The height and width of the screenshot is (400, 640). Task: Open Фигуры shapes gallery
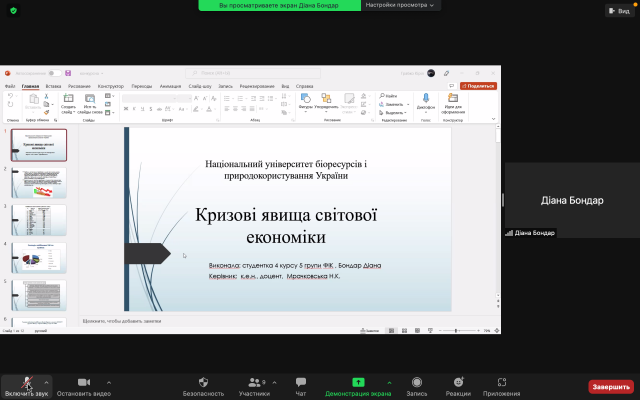pos(305,102)
